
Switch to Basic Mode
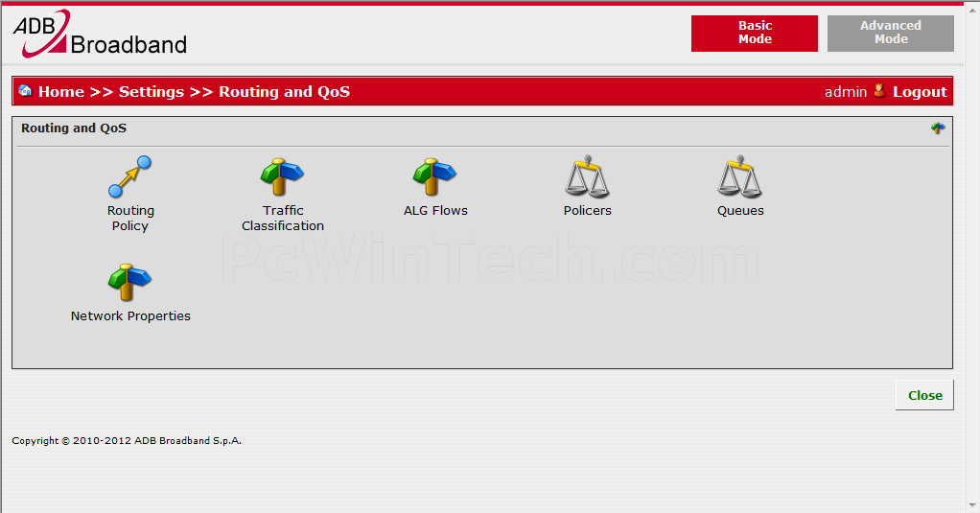pyautogui.click(x=755, y=34)
